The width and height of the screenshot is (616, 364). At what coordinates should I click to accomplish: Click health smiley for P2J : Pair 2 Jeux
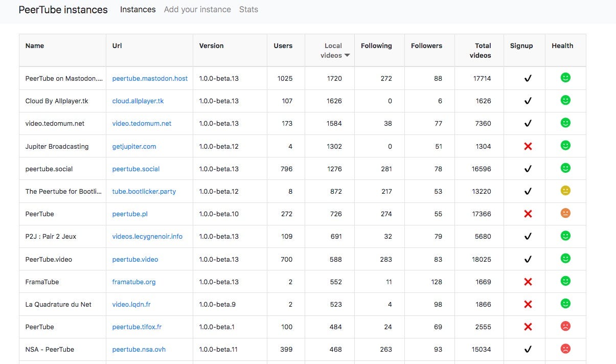click(x=565, y=236)
